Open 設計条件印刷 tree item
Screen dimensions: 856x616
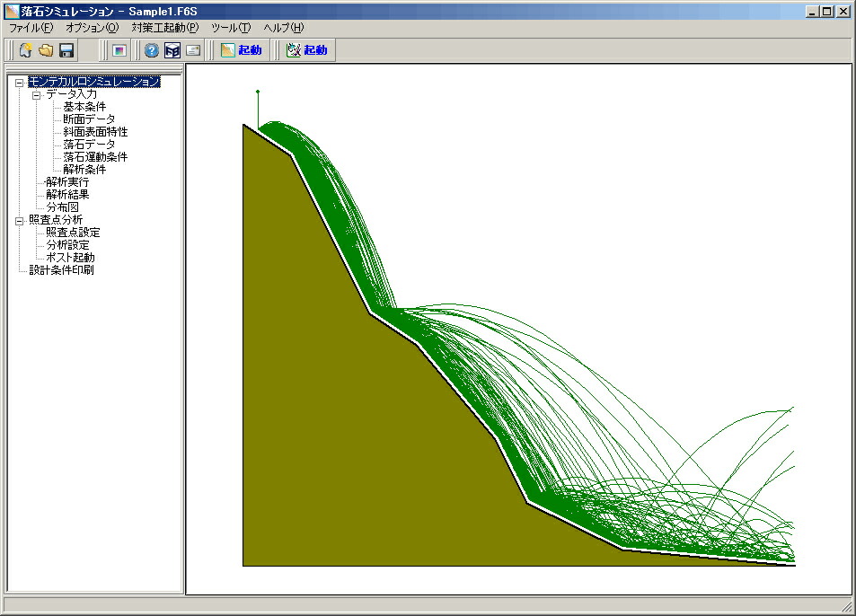click(x=61, y=269)
